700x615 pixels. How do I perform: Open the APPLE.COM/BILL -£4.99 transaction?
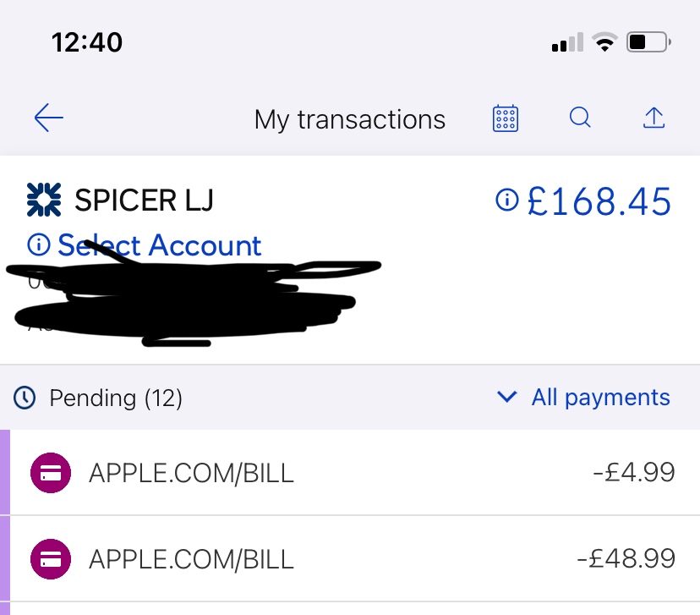191,473
